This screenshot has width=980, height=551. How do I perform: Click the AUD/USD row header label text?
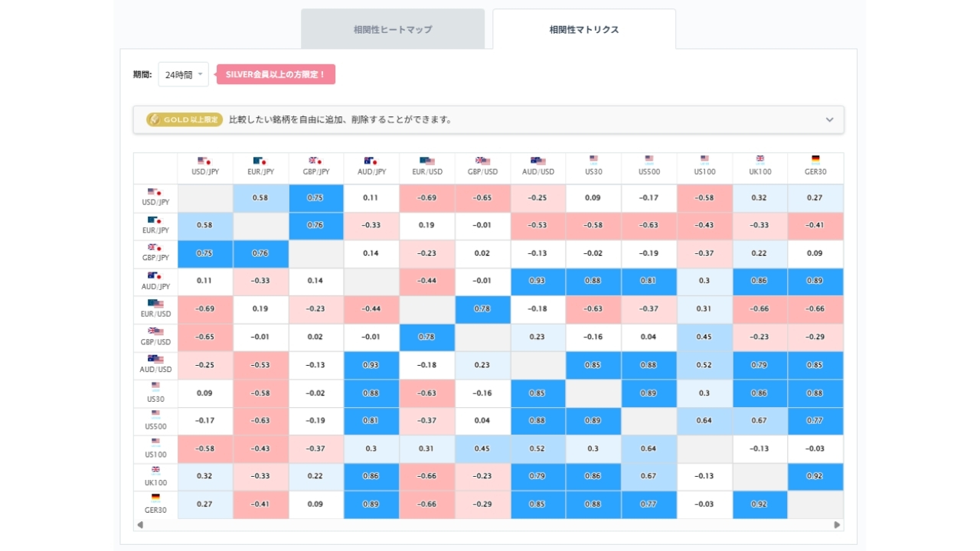155,370
